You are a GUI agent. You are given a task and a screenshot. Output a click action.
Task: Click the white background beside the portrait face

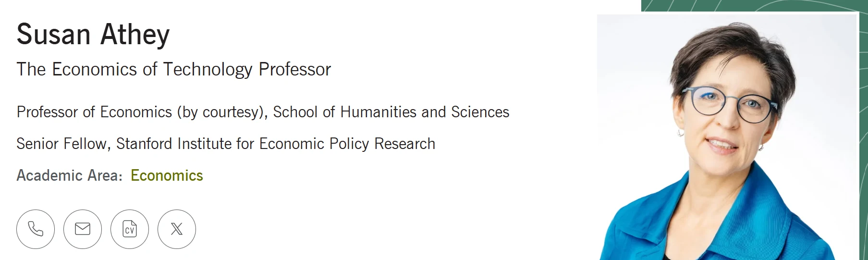(x=634, y=96)
